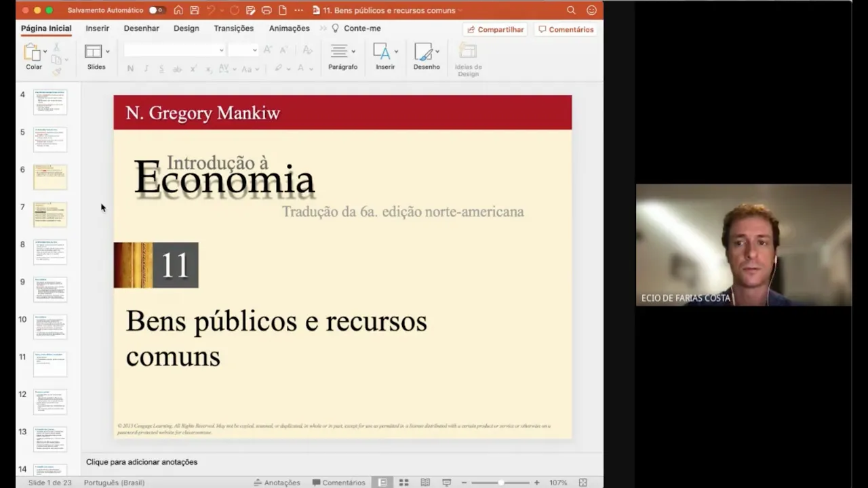Click the Desenho drawing icon

(x=423, y=52)
